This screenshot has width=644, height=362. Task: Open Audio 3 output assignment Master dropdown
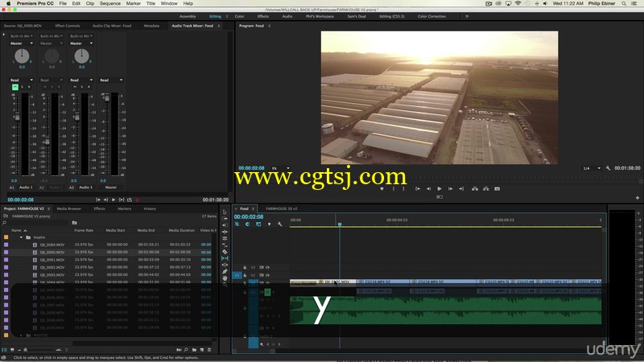[81, 43]
